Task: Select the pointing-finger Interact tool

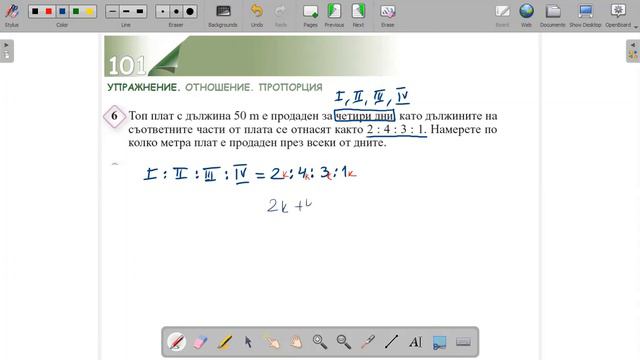Action: tap(272, 342)
